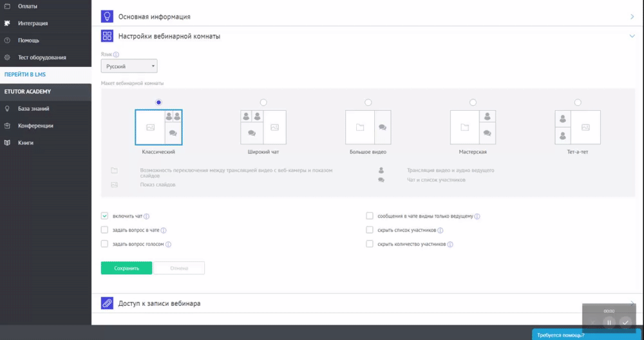
Task: Click the info icon next to Язык
Action: click(117, 55)
